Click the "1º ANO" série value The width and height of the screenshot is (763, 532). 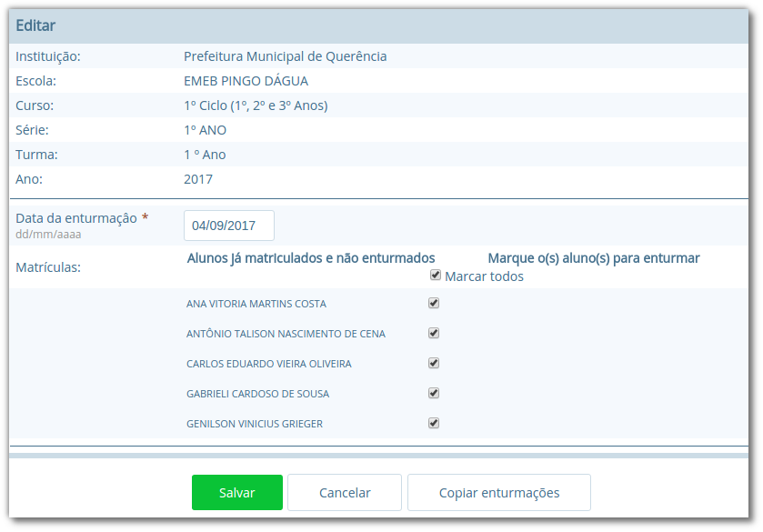pos(202,129)
